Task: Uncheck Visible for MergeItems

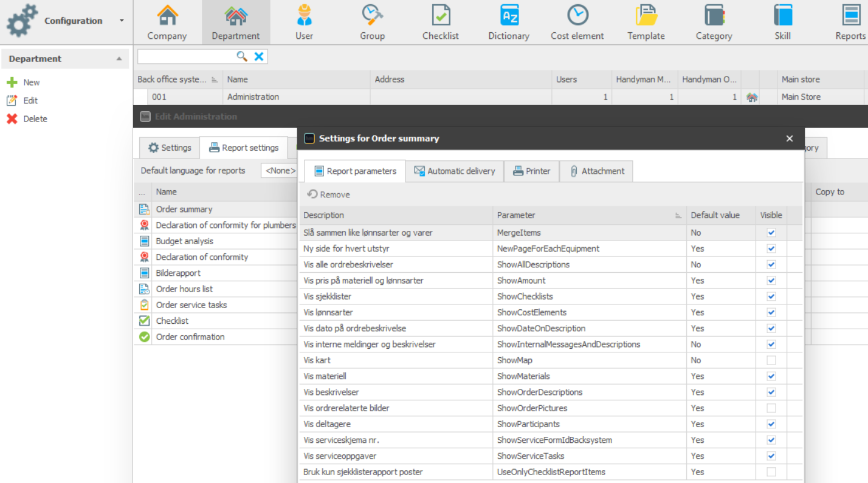Action: [771, 233]
